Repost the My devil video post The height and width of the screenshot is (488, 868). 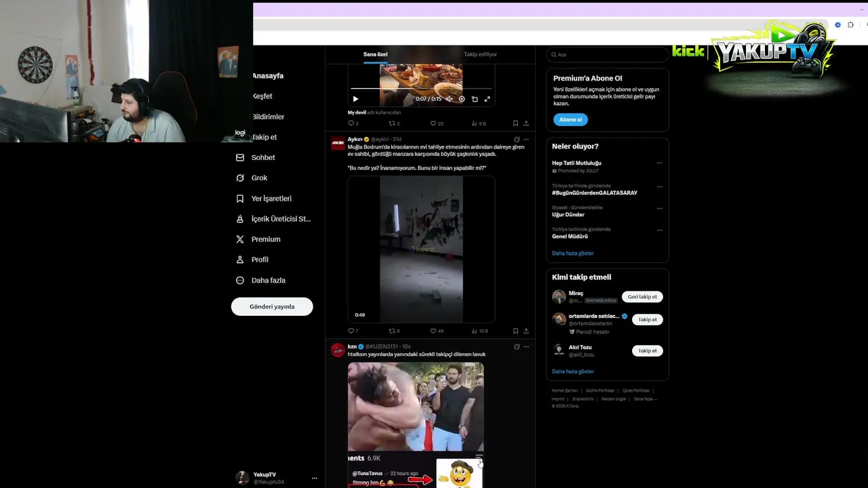click(x=394, y=123)
